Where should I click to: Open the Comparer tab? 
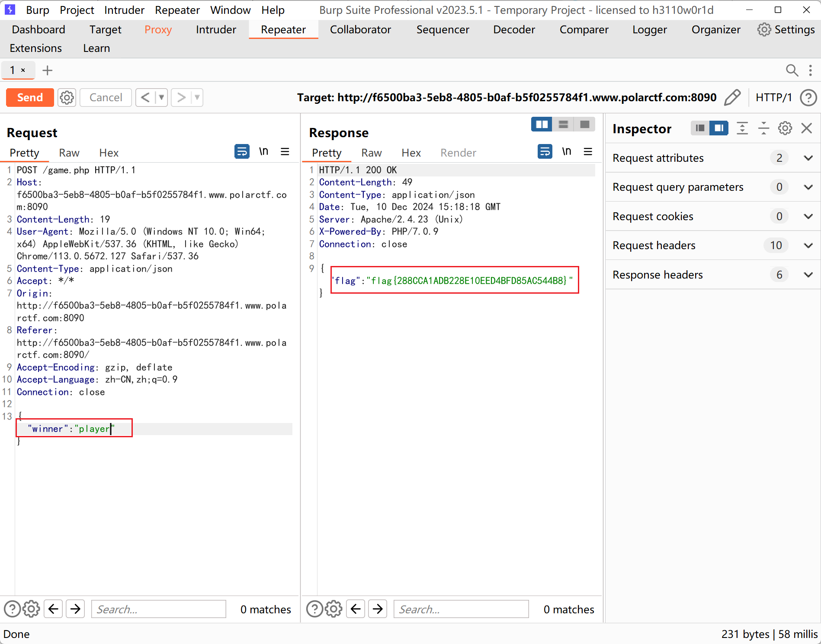point(584,29)
